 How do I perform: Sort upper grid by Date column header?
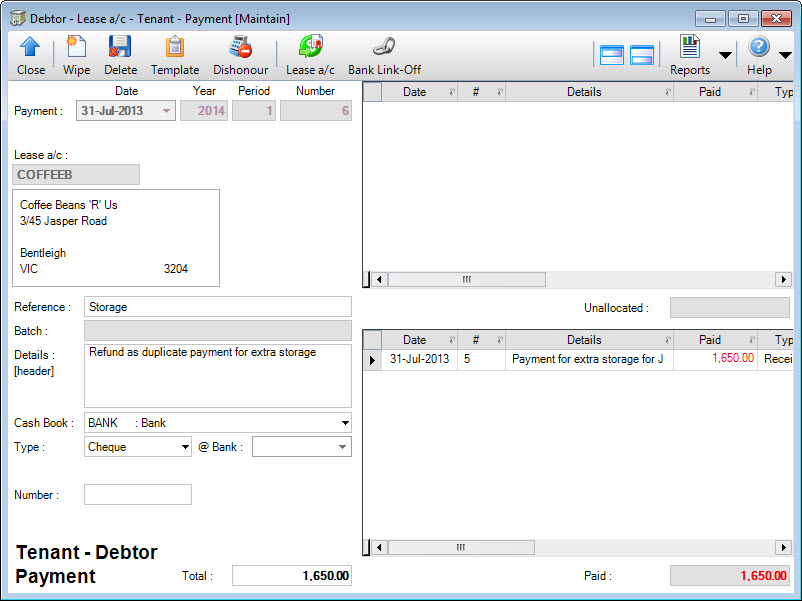tap(419, 92)
